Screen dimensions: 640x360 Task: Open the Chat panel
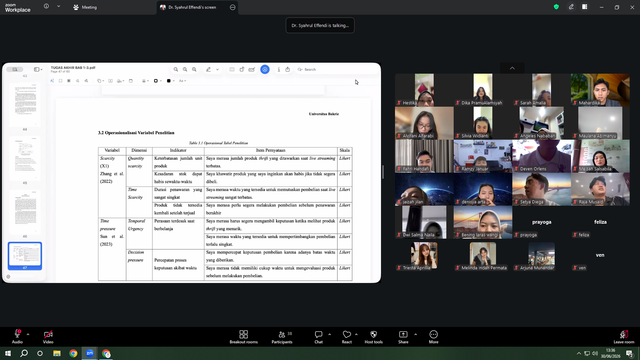(318, 337)
